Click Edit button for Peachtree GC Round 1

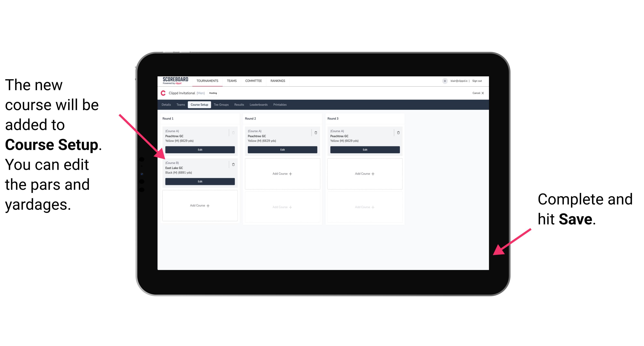click(x=200, y=149)
